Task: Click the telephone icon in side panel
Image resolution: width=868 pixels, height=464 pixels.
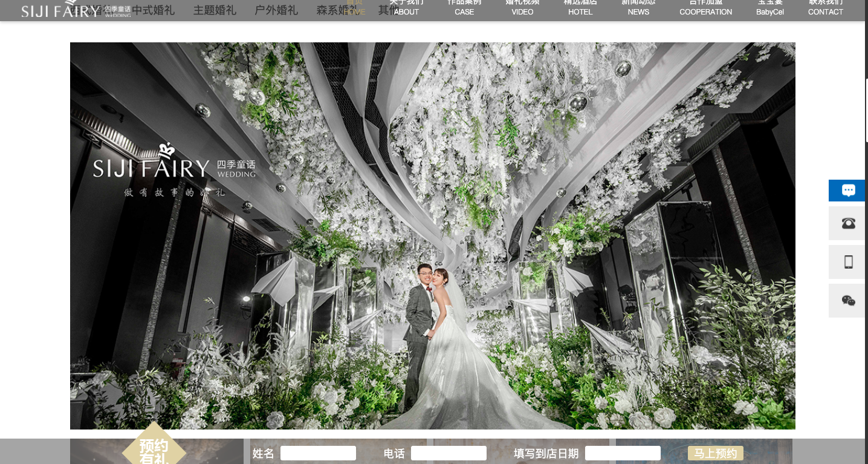Action: point(847,223)
